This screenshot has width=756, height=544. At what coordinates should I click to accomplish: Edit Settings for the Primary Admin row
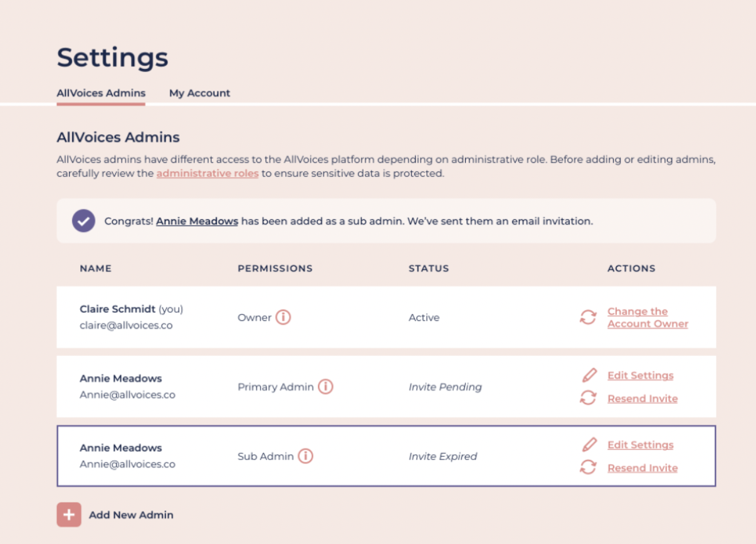(x=640, y=375)
